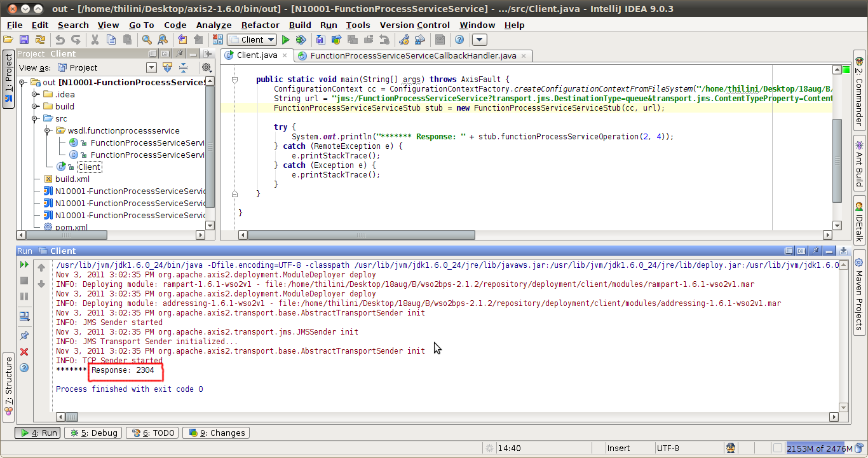Screen dimensions: 868x458
Task: Rerun Client using the double-arrow icon in Run panel
Action: point(24,265)
